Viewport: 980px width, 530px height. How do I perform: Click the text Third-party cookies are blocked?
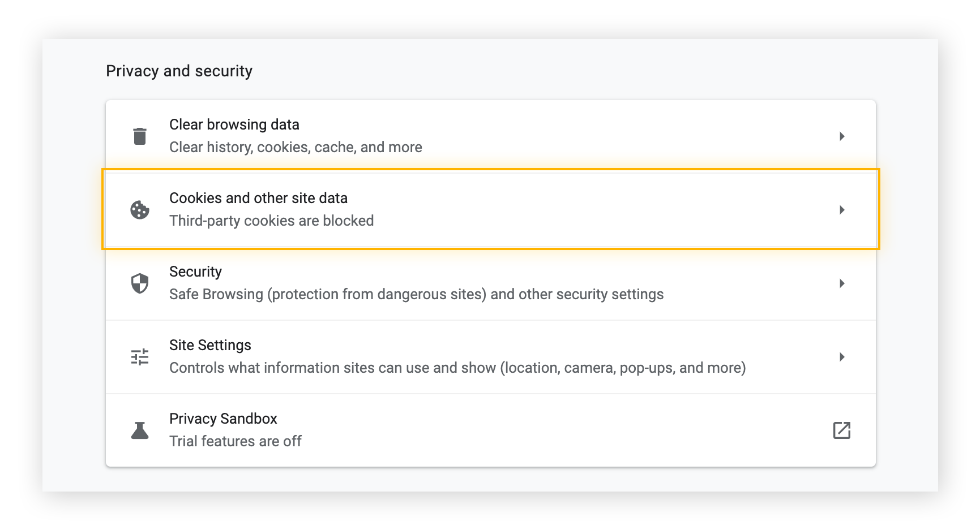click(271, 221)
